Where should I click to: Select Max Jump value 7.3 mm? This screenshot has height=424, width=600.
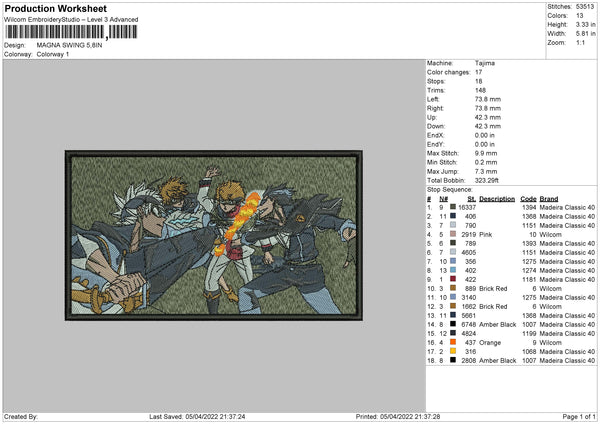click(x=486, y=171)
